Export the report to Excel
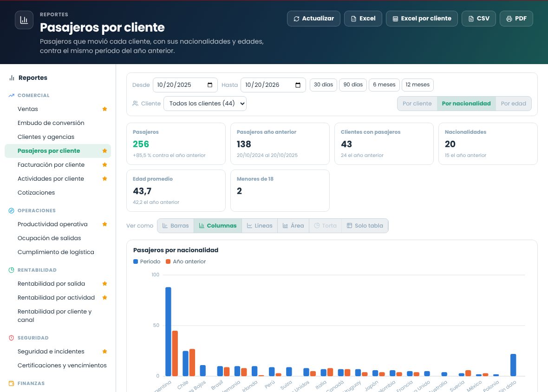This screenshot has width=548, height=392. (363, 19)
